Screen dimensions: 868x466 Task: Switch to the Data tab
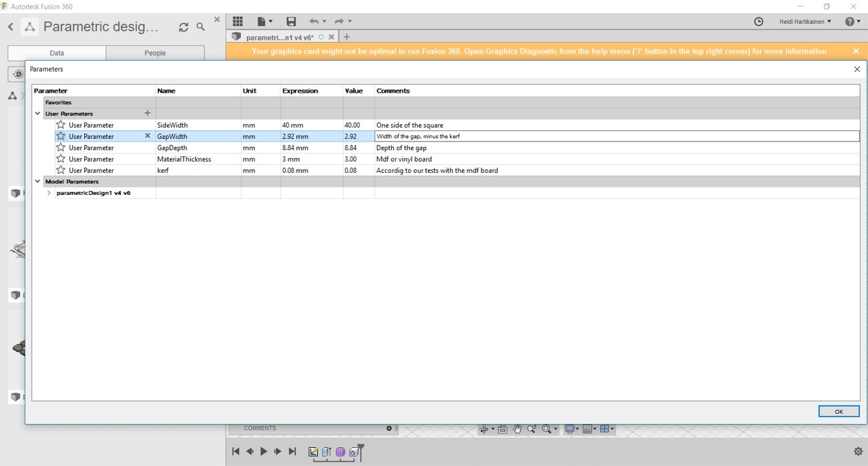click(x=57, y=53)
